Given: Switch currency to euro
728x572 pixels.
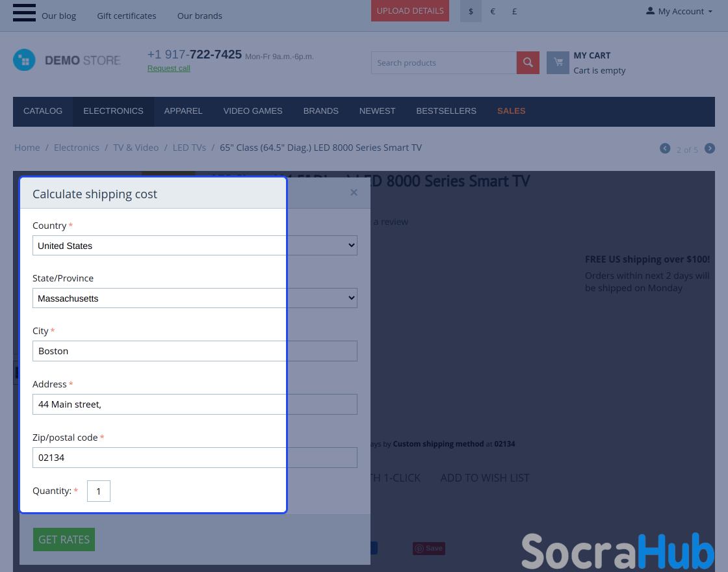Looking at the screenshot, I should [x=493, y=11].
